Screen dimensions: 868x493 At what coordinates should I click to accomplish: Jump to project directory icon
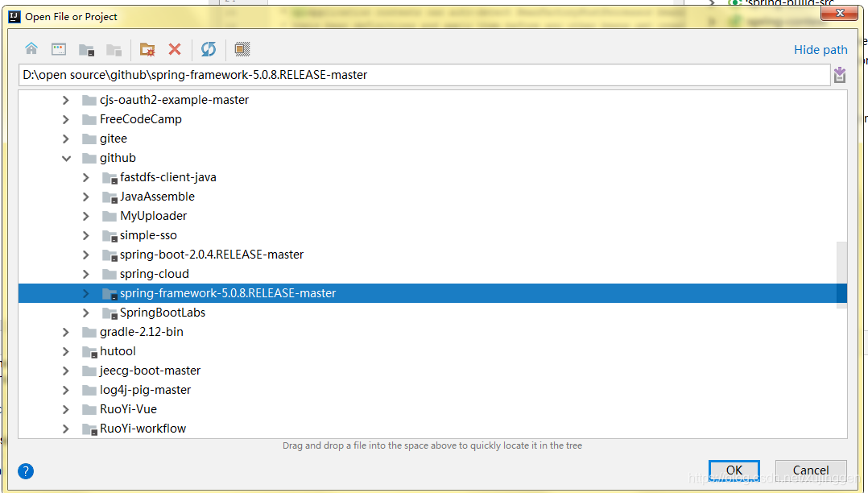[x=86, y=49]
